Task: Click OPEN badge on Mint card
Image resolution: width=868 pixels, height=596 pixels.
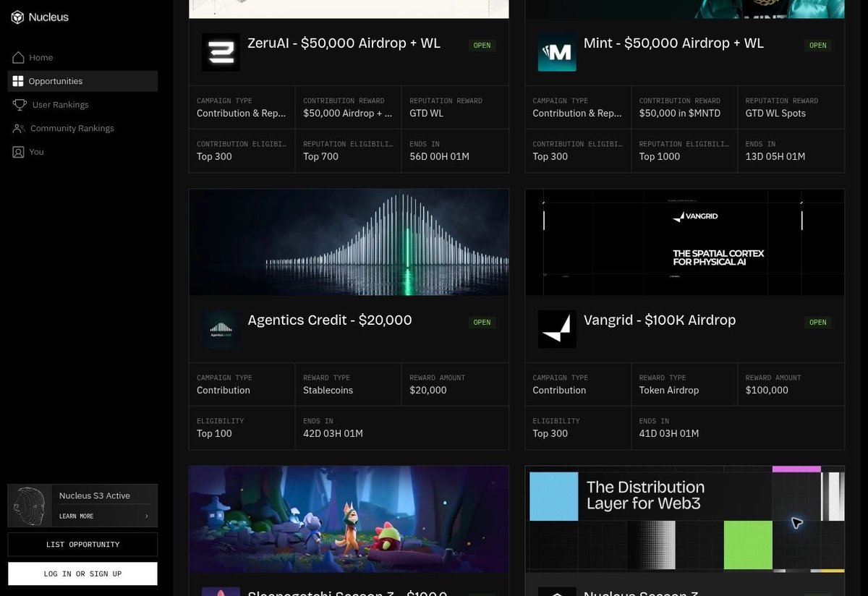Action: click(818, 46)
